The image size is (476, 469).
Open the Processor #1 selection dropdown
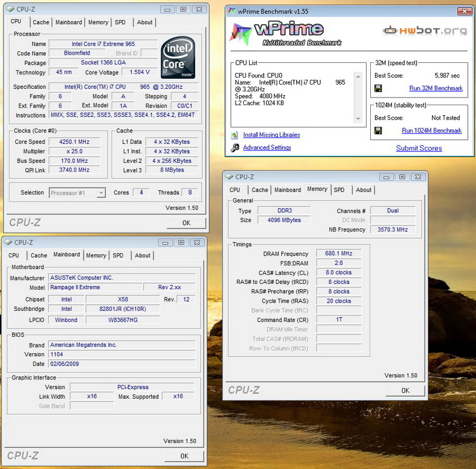coord(101,193)
